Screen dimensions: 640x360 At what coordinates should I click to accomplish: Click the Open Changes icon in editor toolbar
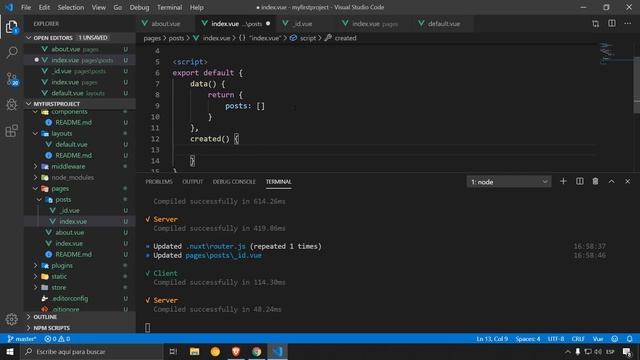coord(596,24)
